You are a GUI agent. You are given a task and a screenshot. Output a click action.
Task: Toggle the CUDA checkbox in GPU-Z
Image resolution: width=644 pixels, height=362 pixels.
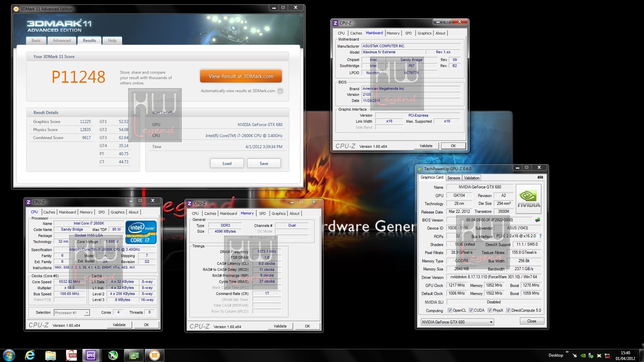click(471, 310)
